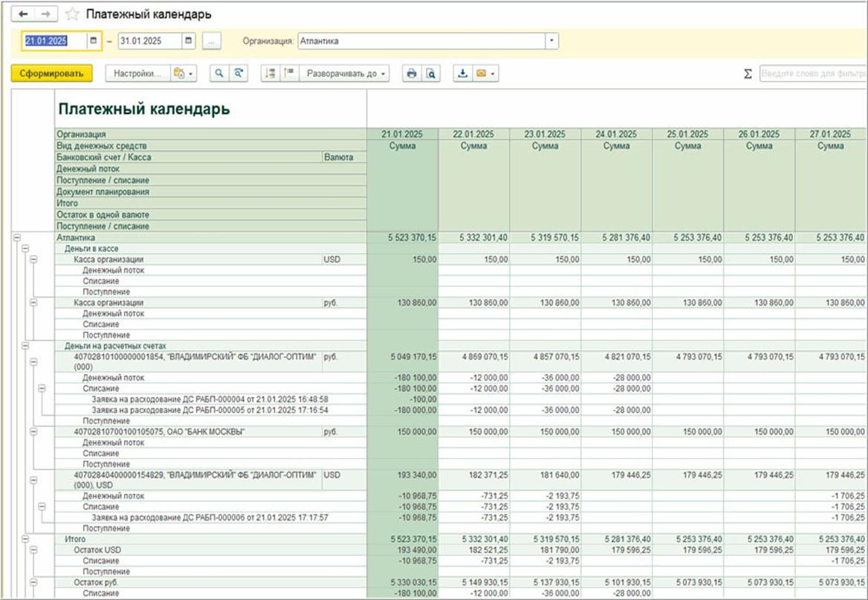
Task: Open calendar picker for end date 31.01.2025
Action: click(188, 42)
